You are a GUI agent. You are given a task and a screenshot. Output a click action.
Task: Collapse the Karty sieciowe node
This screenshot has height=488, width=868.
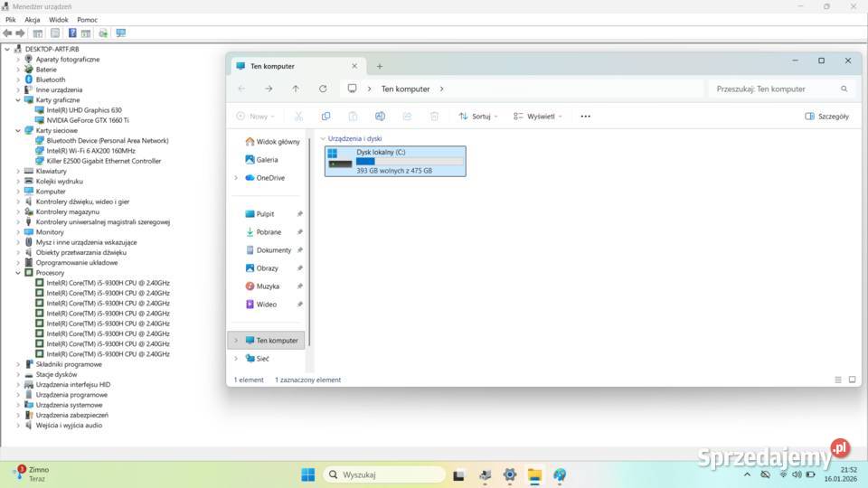tap(18, 130)
